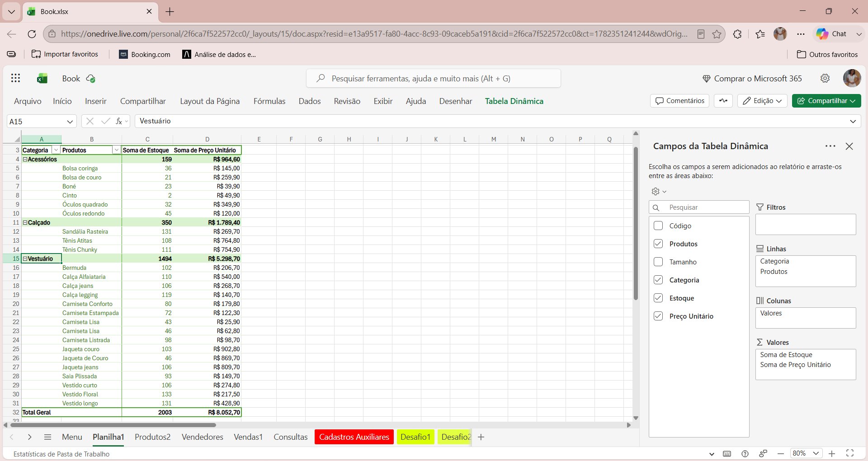868x461 pixels.
Task: Open the Edição mode dropdown
Action: (x=762, y=101)
